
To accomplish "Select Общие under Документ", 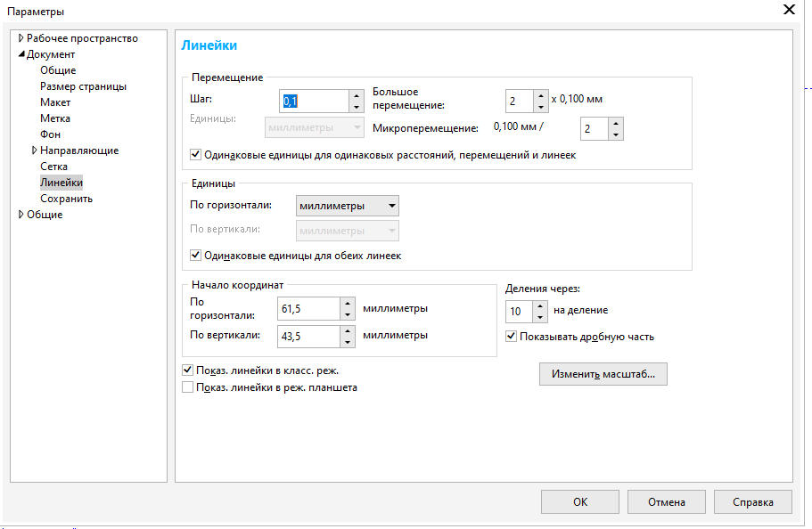I will (x=58, y=69).
